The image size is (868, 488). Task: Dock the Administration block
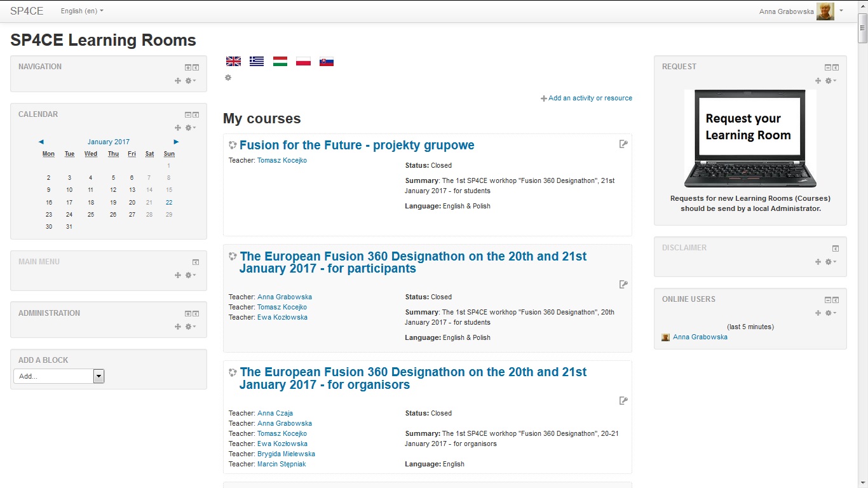click(x=196, y=314)
